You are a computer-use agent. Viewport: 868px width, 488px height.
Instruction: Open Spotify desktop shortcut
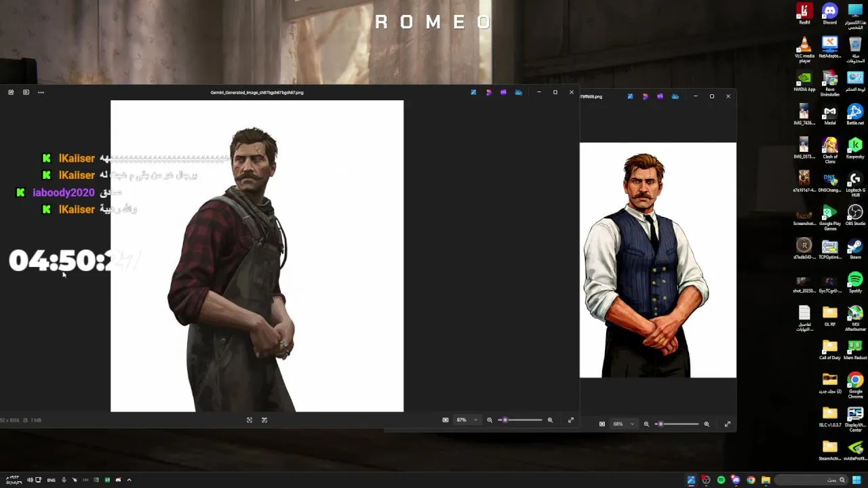coord(855,281)
